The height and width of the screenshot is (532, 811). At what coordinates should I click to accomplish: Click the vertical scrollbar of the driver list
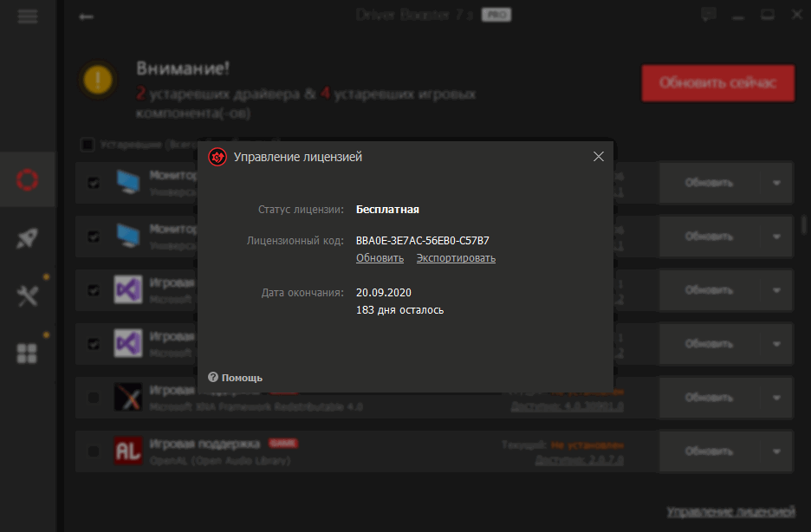[804, 224]
